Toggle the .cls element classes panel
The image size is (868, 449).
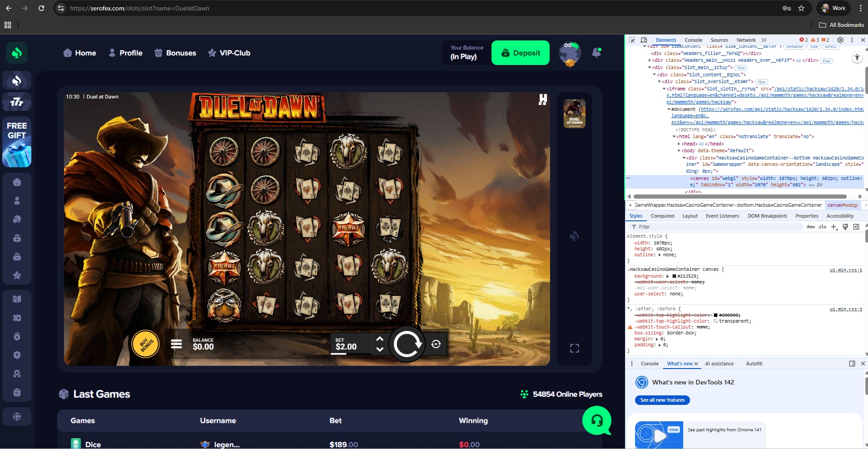point(822,227)
